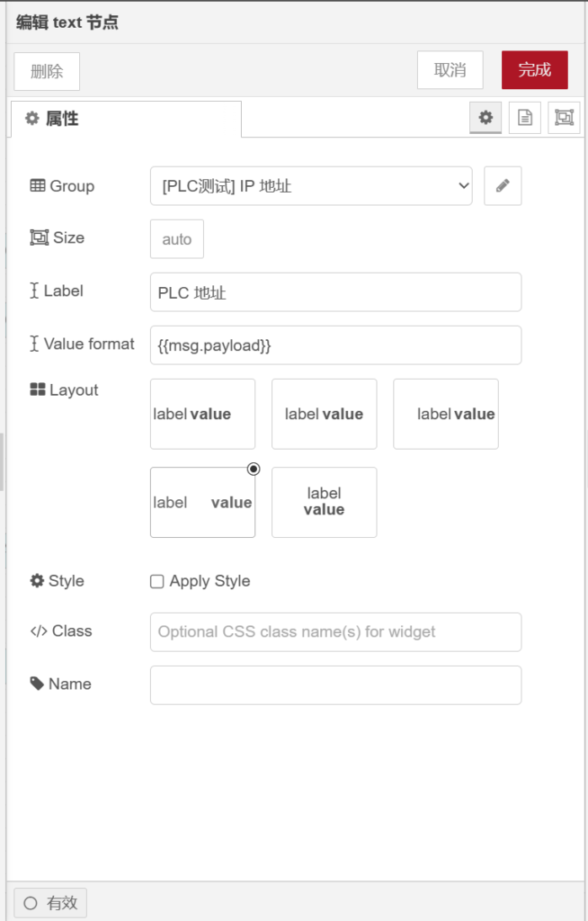The height and width of the screenshot is (921, 588).
Task: Focus the Value format input field
Action: [335, 345]
